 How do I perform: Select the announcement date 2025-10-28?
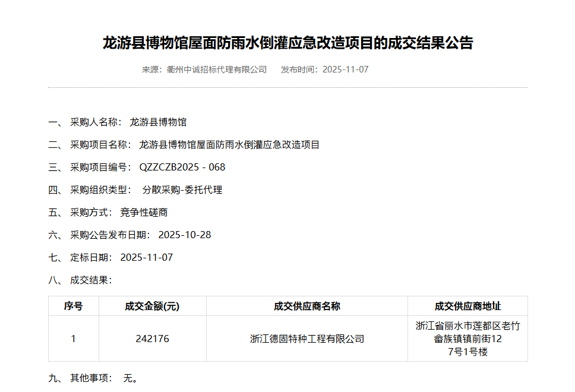click(185, 235)
